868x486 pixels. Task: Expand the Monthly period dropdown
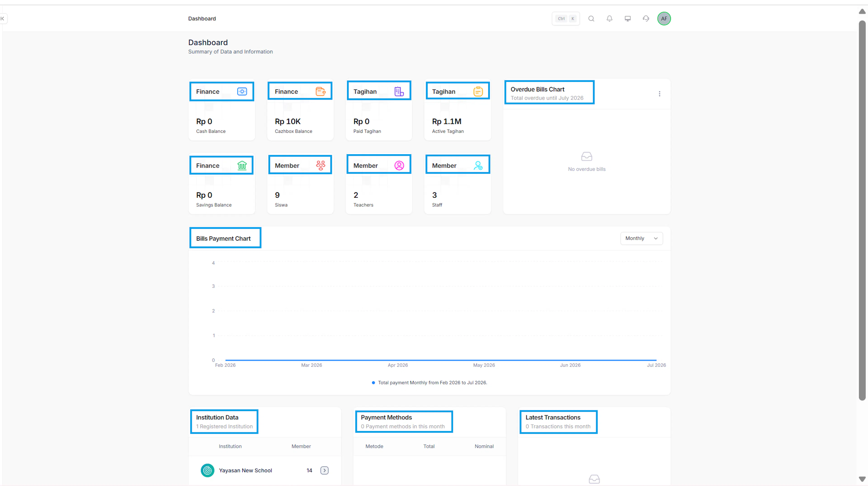(x=642, y=238)
